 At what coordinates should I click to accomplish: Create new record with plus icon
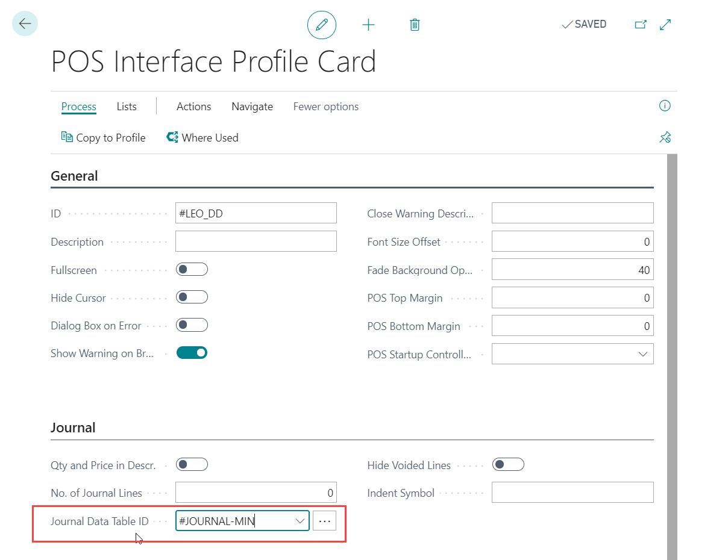coord(368,25)
